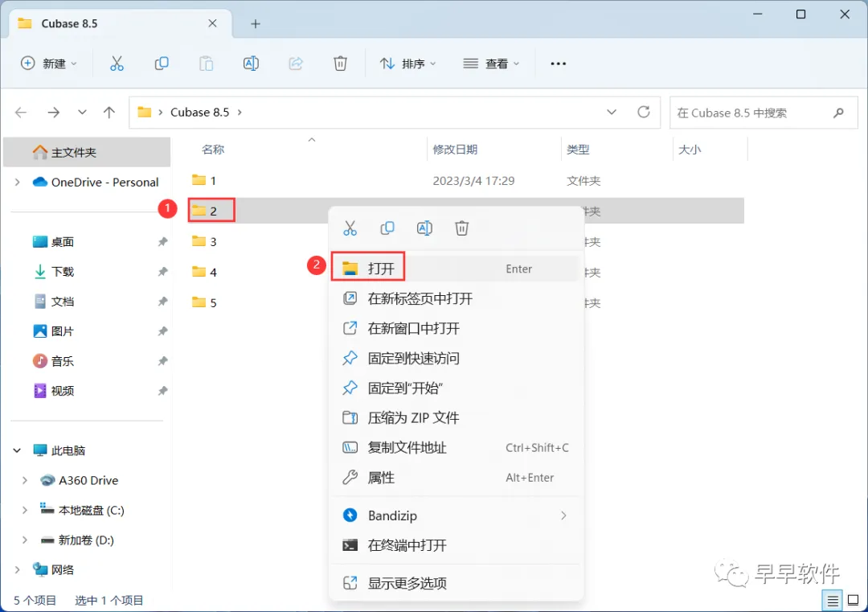Choose 压缩为 ZIP 文件 menu entry
868x612 pixels.
click(x=457, y=417)
